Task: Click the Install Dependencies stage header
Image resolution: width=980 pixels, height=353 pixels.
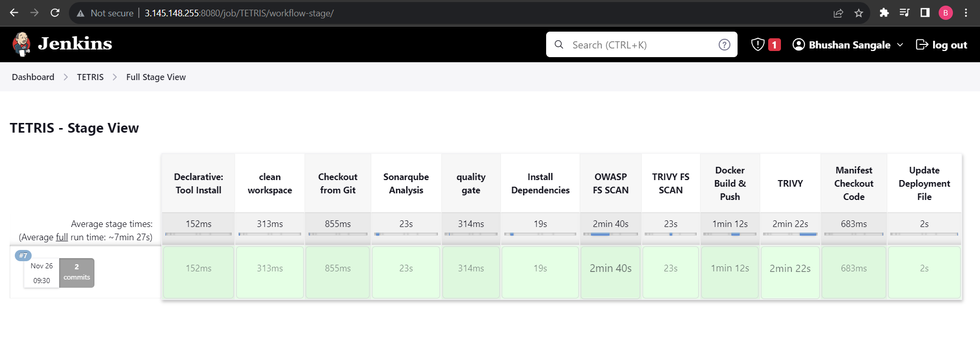Action: 541,184
